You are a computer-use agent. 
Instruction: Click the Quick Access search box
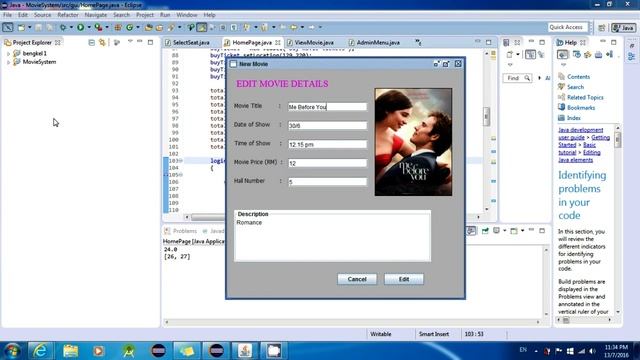point(568,27)
